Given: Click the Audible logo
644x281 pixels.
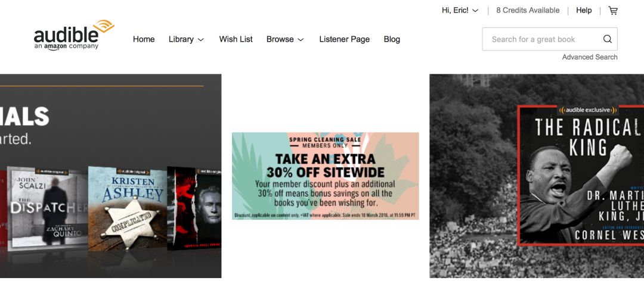Looking at the screenshot, I should 74,35.
